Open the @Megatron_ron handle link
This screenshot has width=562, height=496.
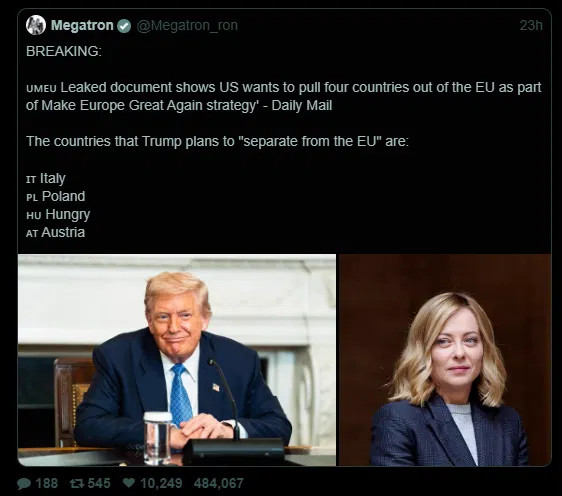click(187, 25)
